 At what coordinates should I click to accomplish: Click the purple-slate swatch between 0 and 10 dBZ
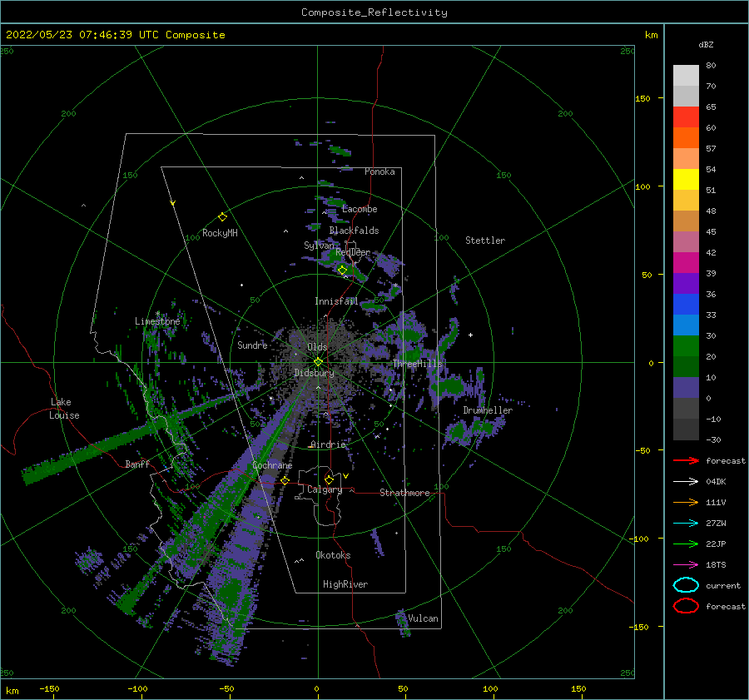(x=686, y=388)
